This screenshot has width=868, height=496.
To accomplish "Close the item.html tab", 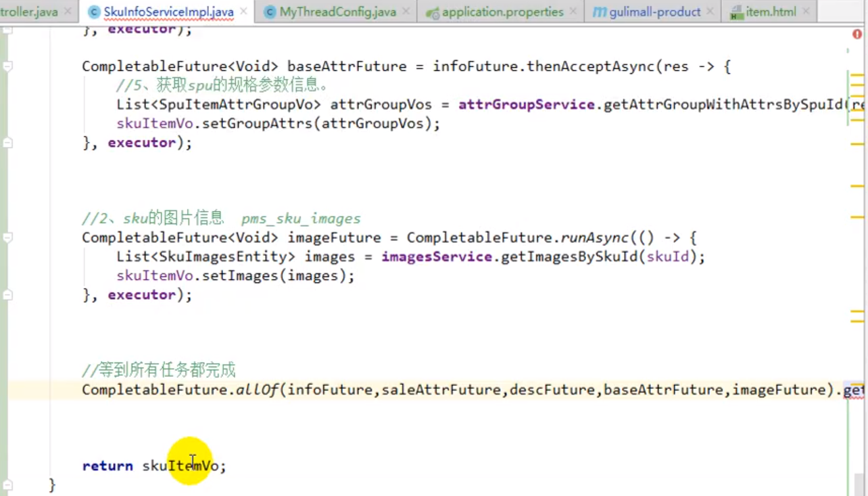I will pos(804,12).
